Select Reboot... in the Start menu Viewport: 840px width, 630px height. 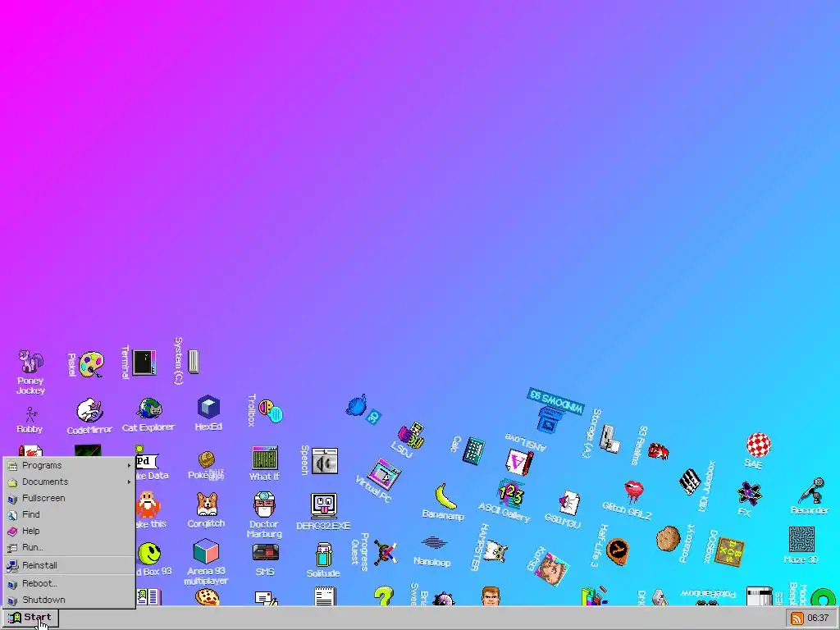69,584
